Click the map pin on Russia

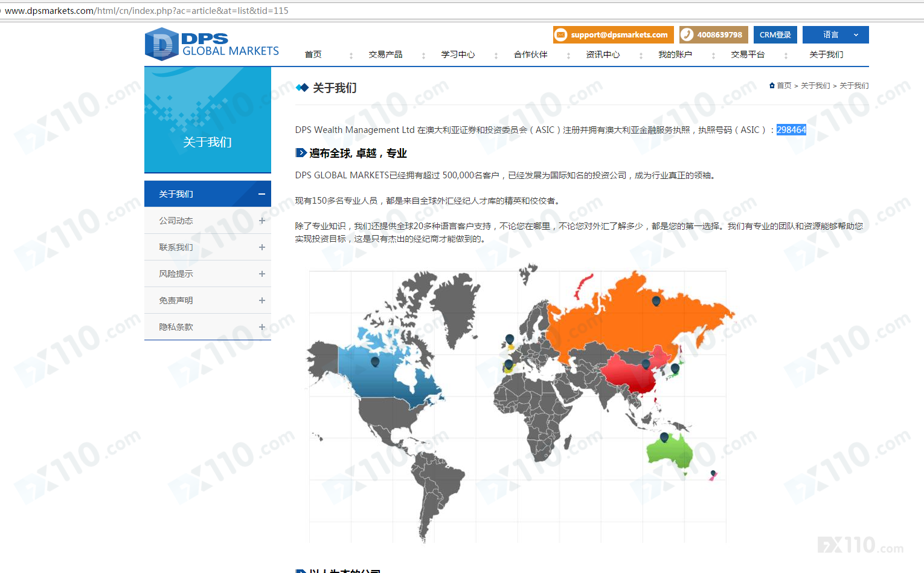656,300
